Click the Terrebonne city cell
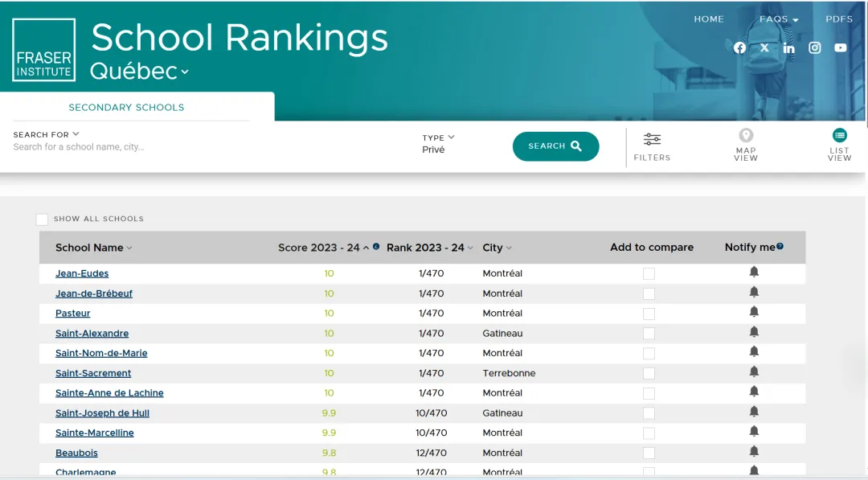The width and height of the screenshot is (868, 480). coord(509,373)
